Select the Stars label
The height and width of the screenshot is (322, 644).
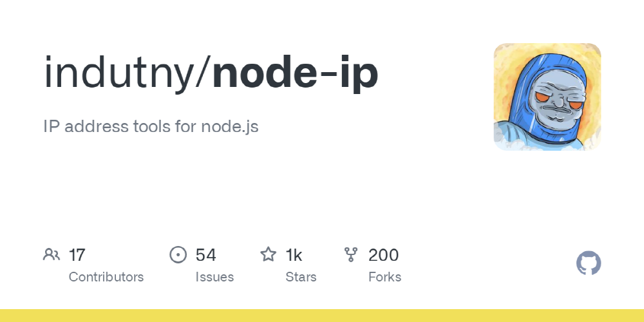(301, 277)
